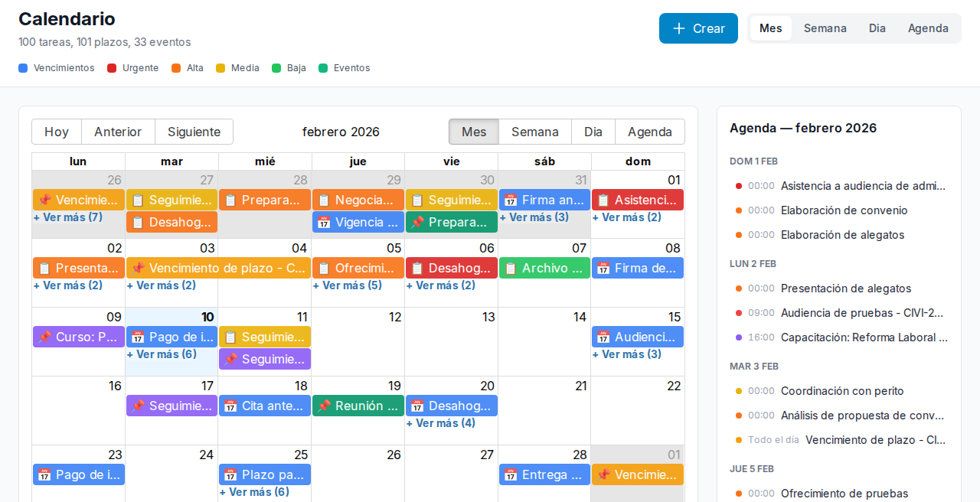This screenshot has width=980, height=502.
Task: Expand Ver más (6) on Wednesday 25
Action: pyautogui.click(x=254, y=492)
